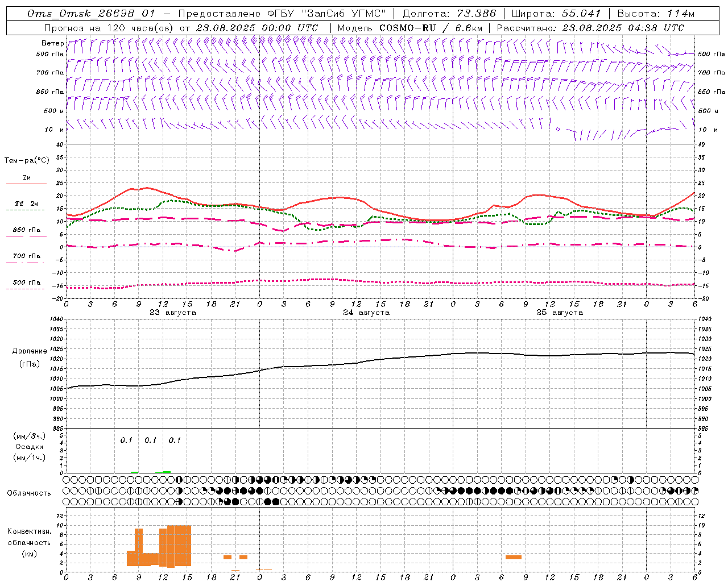Click the Ветер wind panel label

point(52,43)
